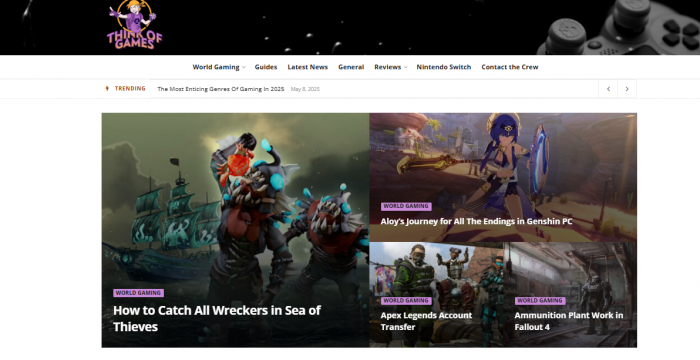
Task: Open the Nintendo Switch section
Action: click(444, 67)
